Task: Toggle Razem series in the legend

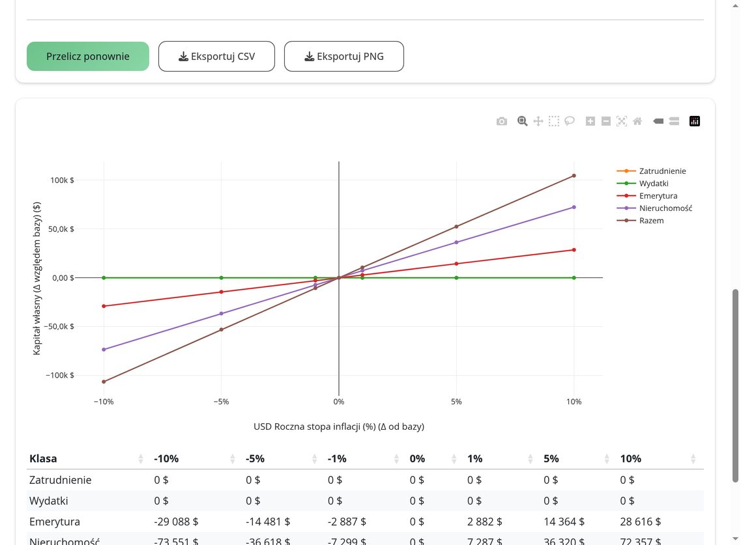Action: click(640, 221)
